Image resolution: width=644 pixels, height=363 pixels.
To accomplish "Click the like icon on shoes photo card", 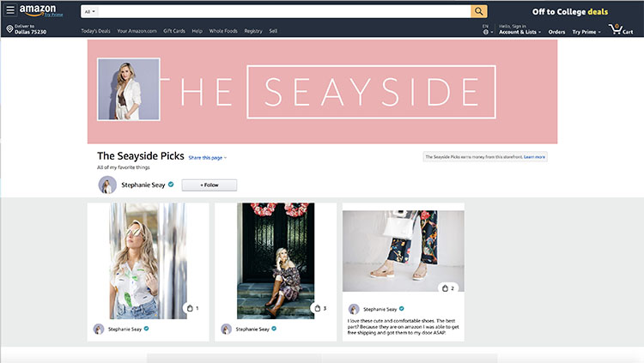I will 445,288.
